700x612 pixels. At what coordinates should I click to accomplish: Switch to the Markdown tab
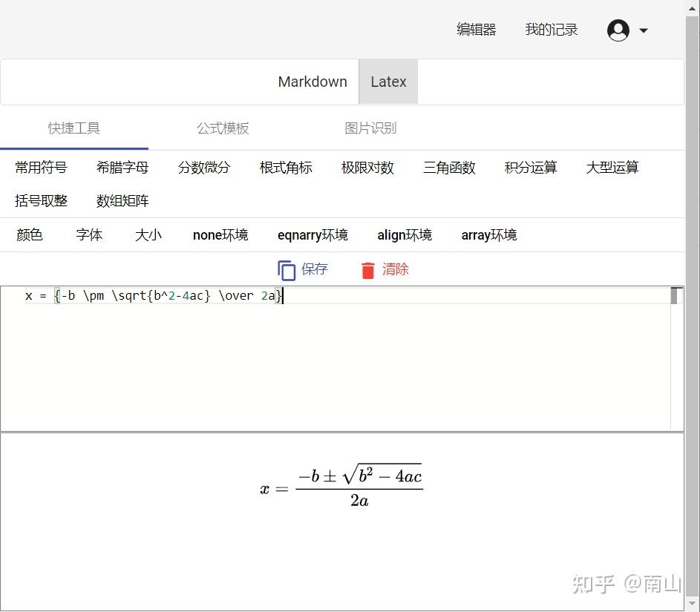[x=313, y=82]
